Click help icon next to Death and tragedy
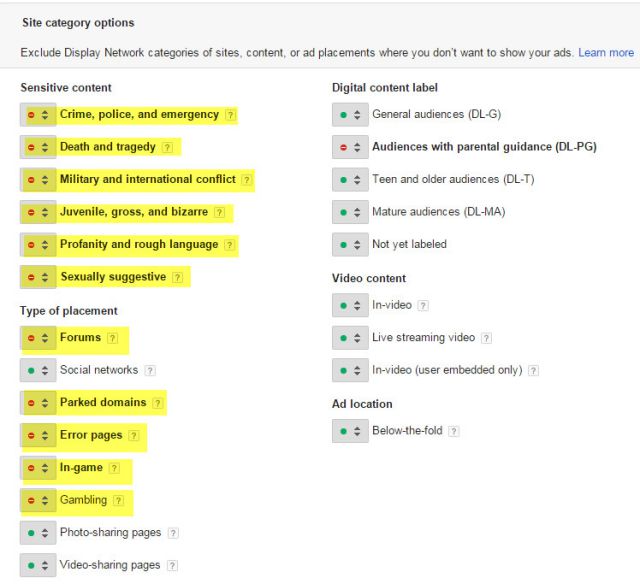640x584 pixels. (167, 147)
